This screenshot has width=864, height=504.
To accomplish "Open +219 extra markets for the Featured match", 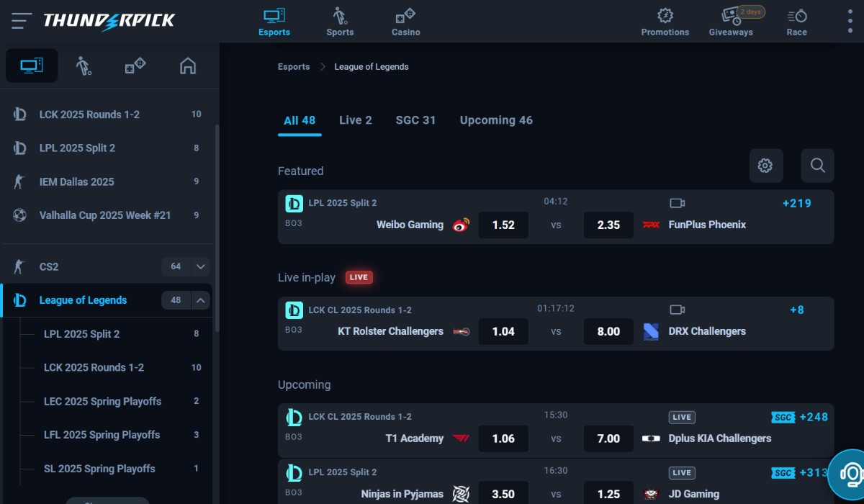I will pyautogui.click(x=796, y=203).
